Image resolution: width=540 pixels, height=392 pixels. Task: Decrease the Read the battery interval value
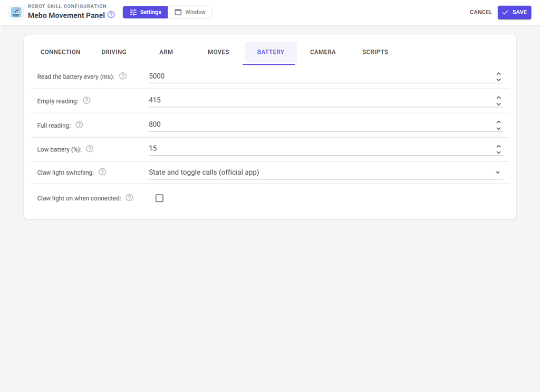[498, 80]
